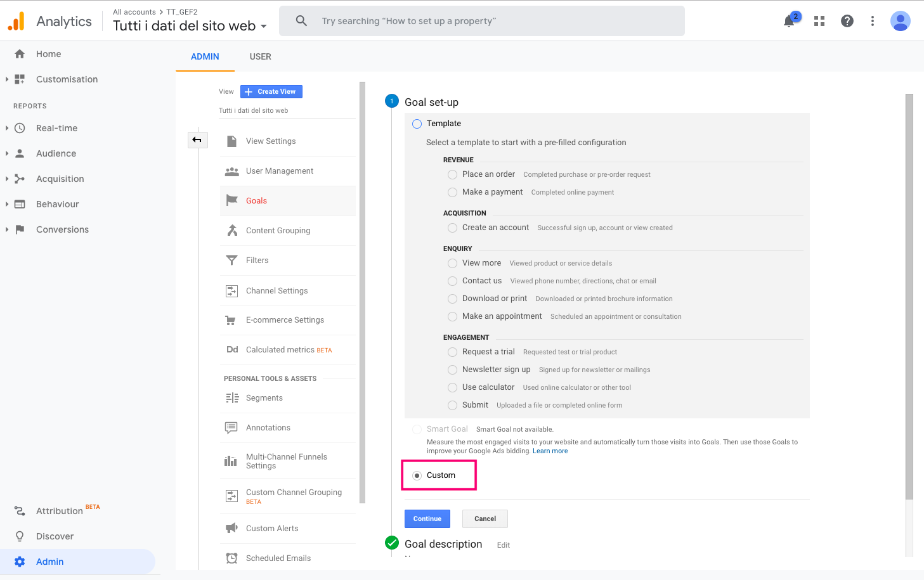Expand the Acquisition reports arrow
924x580 pixels.
tap(7, 179)
